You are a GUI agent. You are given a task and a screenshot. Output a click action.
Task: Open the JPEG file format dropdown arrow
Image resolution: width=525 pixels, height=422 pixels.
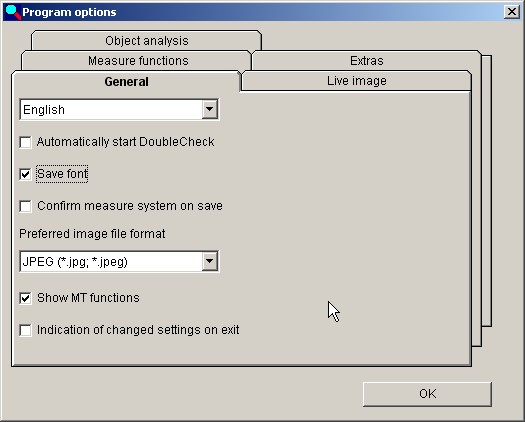click(x=210, y=261)
